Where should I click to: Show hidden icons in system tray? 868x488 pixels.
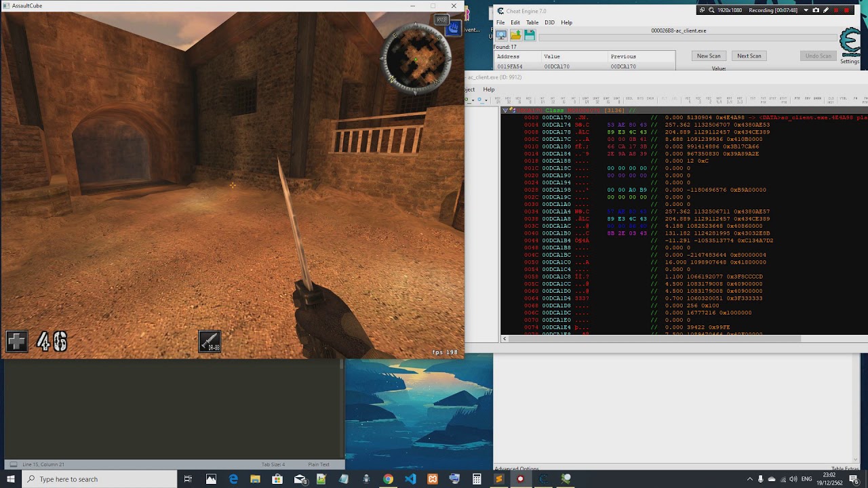[749, 479]
